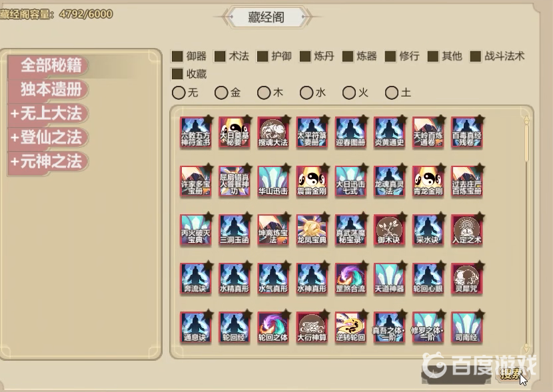This screenshot has height=392, width=553.
Task: Click the 搜索 search button
Action: [512, 373]
